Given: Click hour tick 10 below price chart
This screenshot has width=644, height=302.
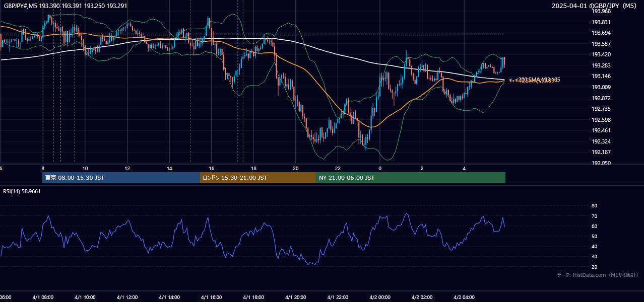Looking at the screenshot, I should point(85,168).
